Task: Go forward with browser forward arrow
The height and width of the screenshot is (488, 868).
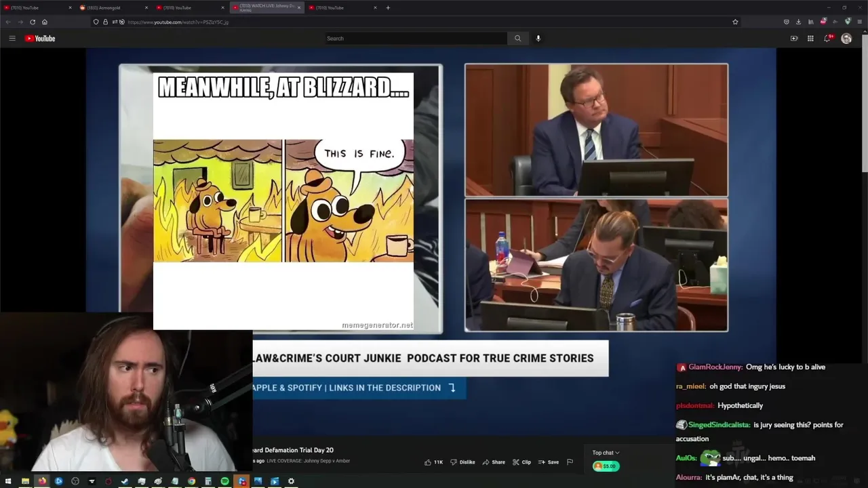Action: coord(20,22)
